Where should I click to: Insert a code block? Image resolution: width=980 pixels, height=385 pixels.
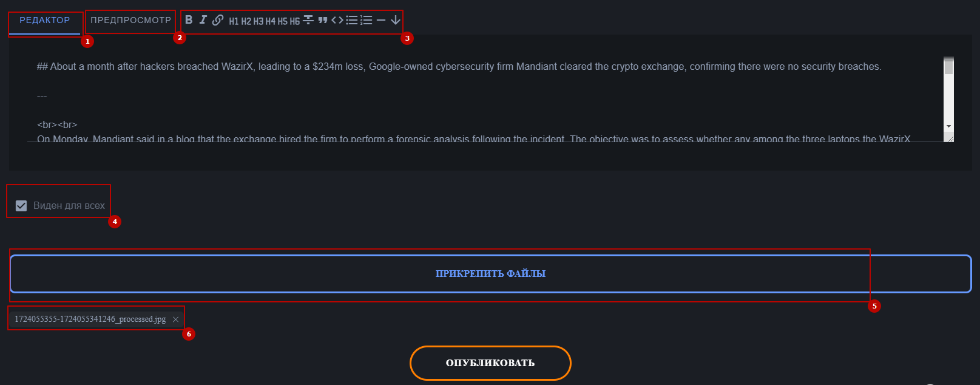coord(337,20)
